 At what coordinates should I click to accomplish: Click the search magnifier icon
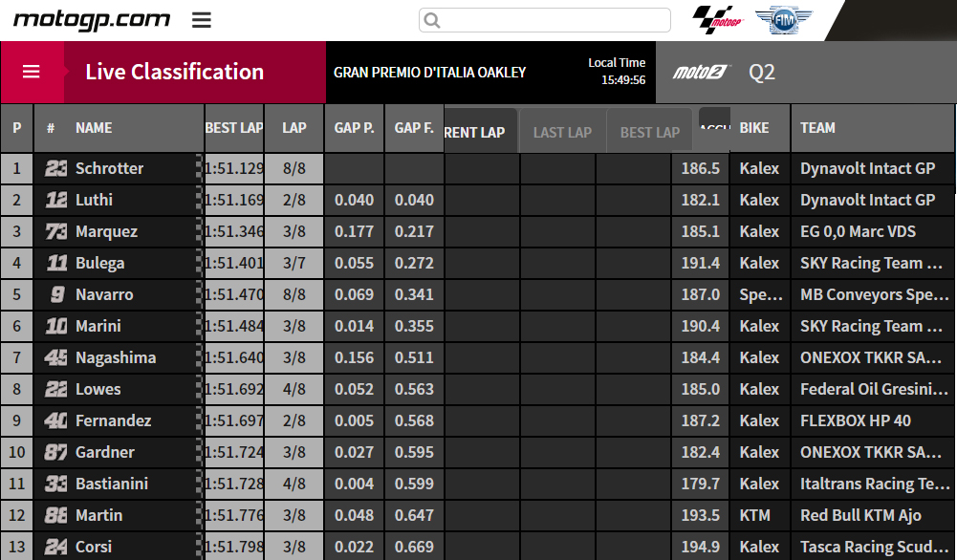coord(432,20)
